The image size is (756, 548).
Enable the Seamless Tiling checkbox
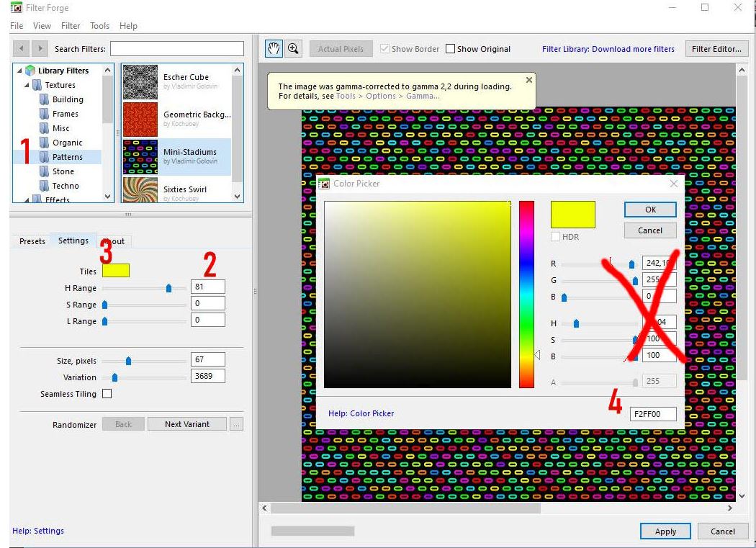pyautogui.click(x=107, y=394)
